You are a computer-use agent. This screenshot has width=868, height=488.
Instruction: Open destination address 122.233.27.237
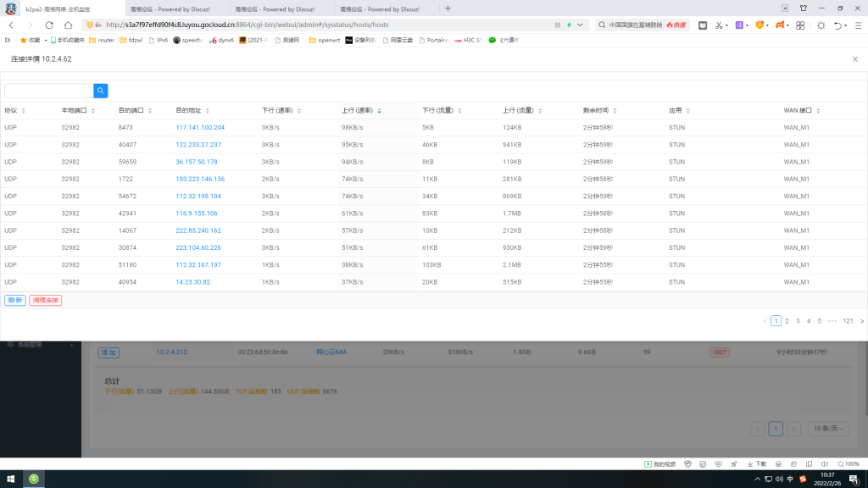point(198,145)
